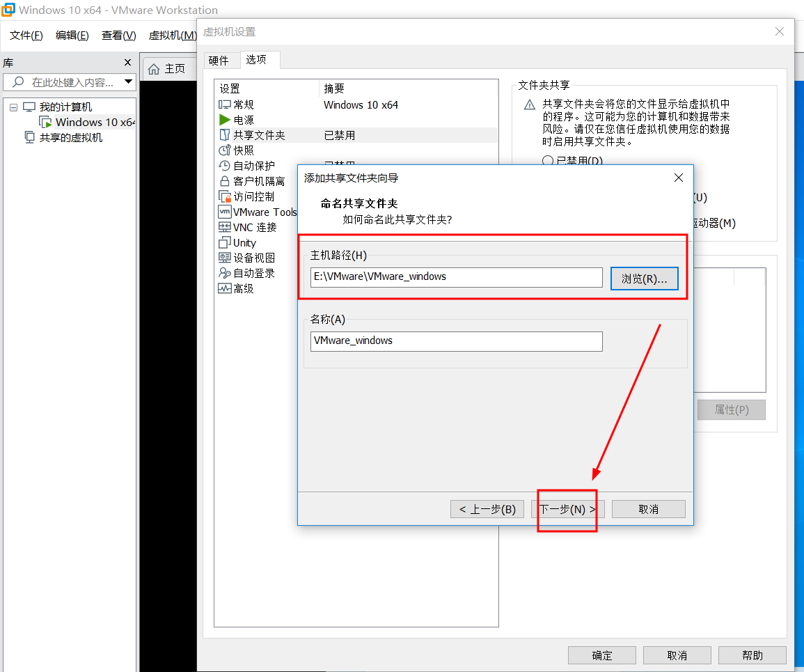Image resolution: width=804 pixels, height=672 pixels.
Task: Click the Appliance View (设备视图) icon
Action: point(224,258)
